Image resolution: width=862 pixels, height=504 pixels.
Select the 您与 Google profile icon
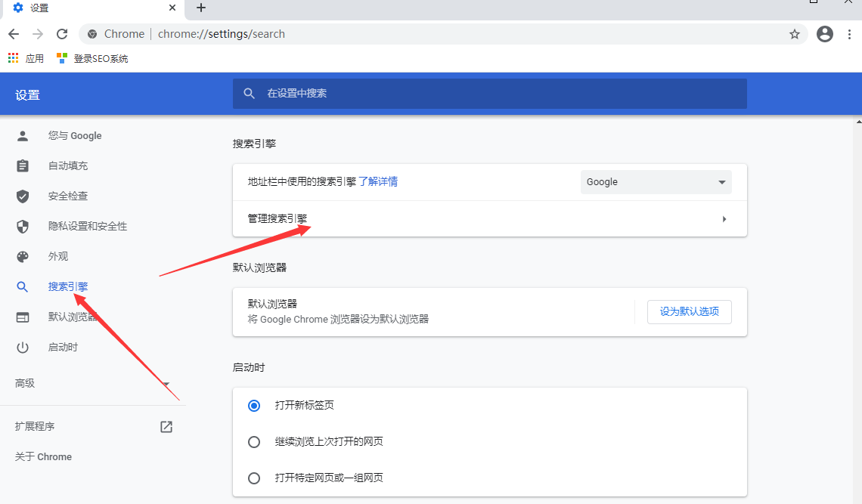pyautogui.click(x=23, y=135)
